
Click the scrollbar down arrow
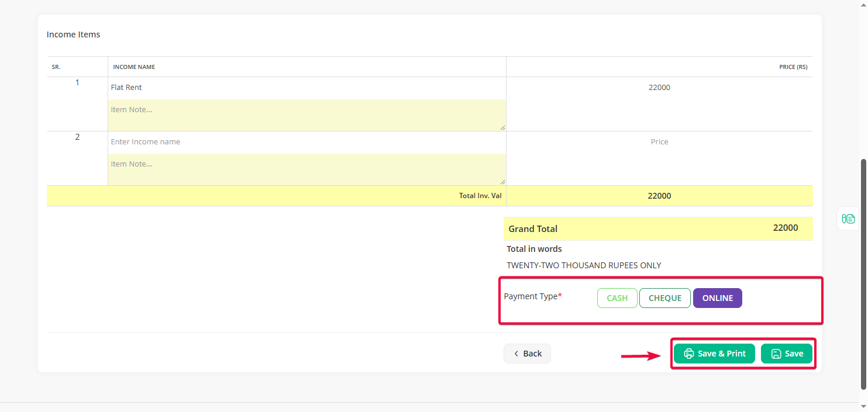coord(864,407)
